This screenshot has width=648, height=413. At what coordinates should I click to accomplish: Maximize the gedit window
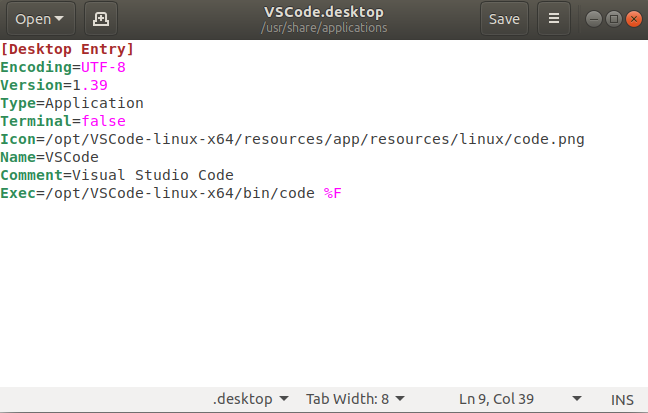[x=614, y=19]
